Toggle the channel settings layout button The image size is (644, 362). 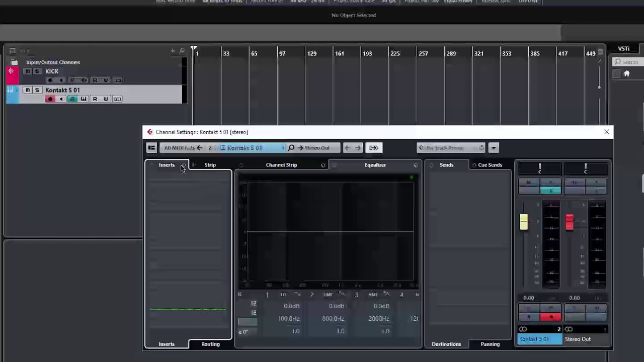tap(151, 148)
